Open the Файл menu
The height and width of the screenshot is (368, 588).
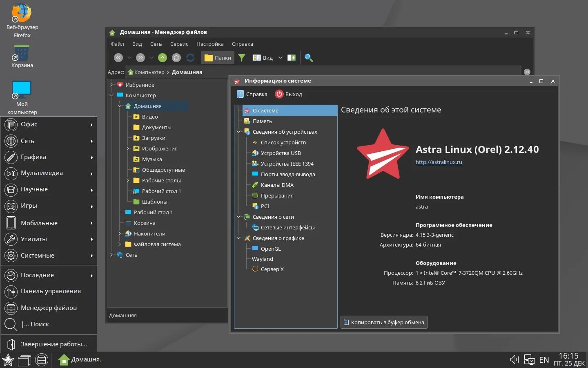pos(117,44)
